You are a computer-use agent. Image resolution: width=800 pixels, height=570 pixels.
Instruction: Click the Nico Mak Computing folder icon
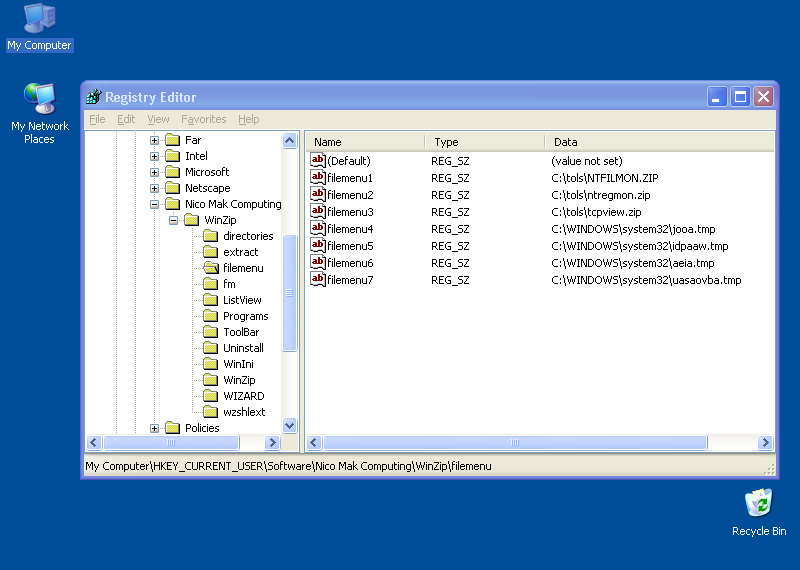[173, 204]
